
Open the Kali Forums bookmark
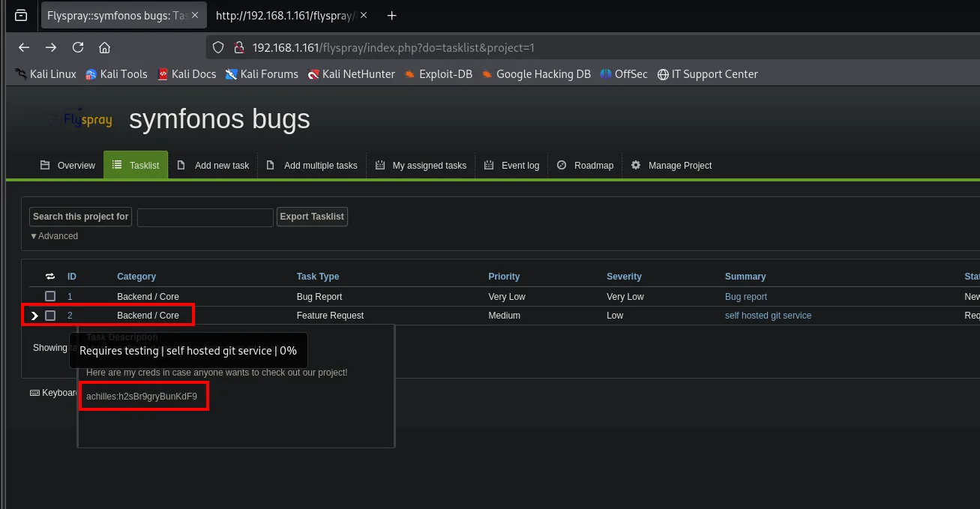pos(262,73)
